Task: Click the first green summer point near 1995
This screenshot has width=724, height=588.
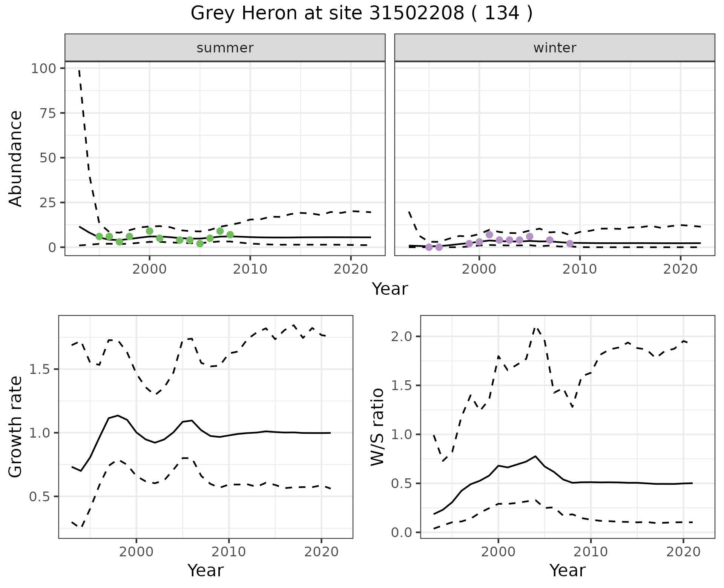Action: point(99,236)
